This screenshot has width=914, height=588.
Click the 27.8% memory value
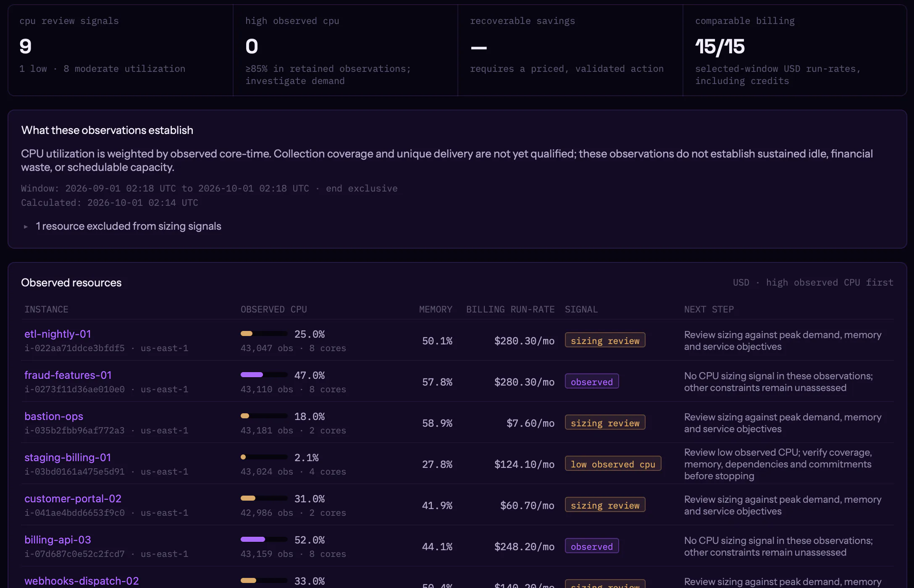437,464
